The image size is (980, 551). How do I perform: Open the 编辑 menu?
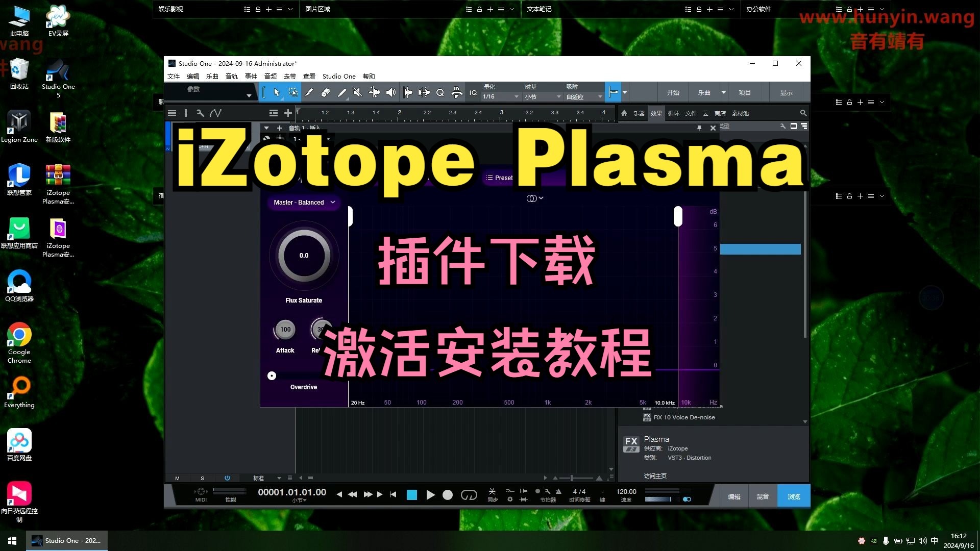tap(193, 77)
